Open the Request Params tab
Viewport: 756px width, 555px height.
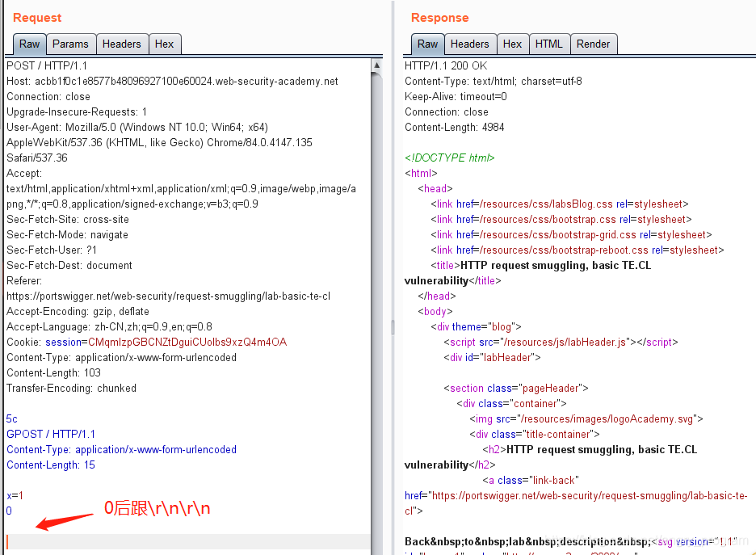70,44
